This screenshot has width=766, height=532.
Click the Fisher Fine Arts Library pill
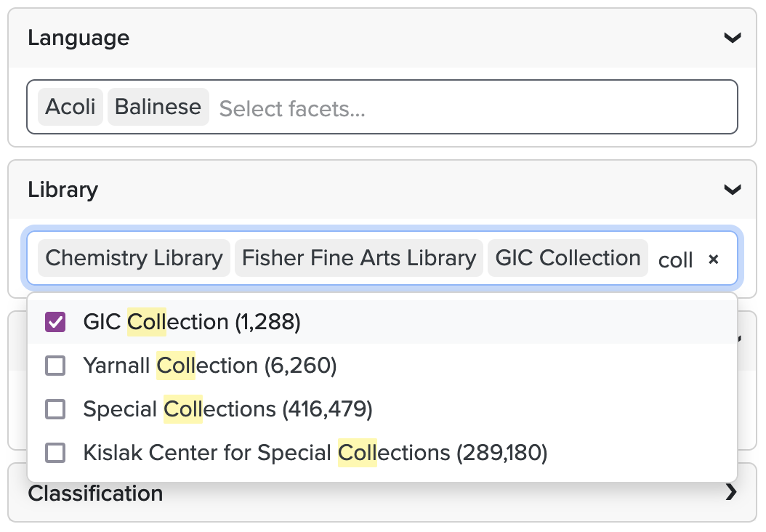358,258
